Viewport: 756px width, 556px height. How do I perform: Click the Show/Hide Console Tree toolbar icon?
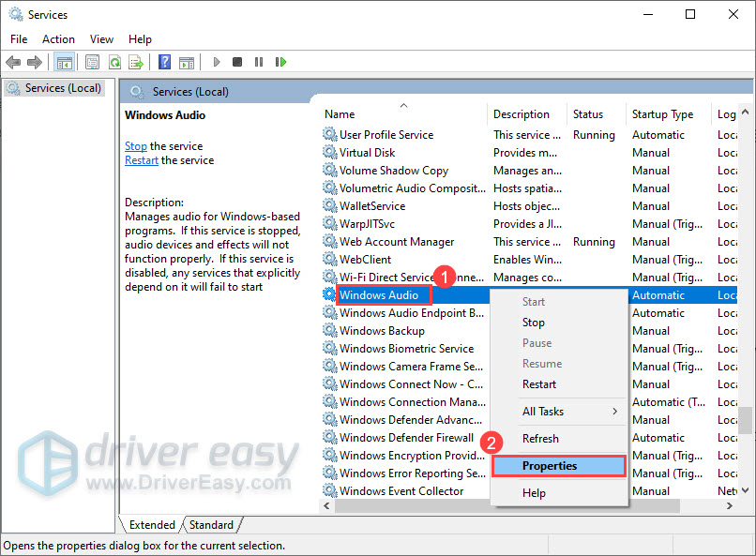(x=65, y=63)
